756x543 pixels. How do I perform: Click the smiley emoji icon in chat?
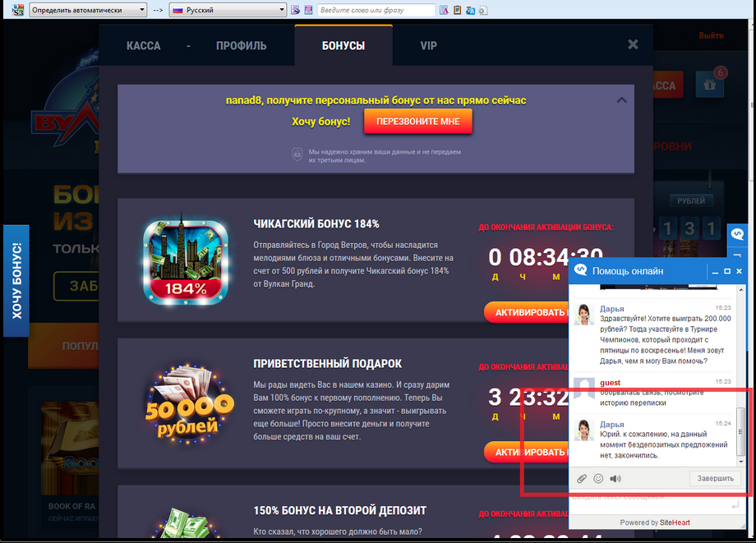598,478
